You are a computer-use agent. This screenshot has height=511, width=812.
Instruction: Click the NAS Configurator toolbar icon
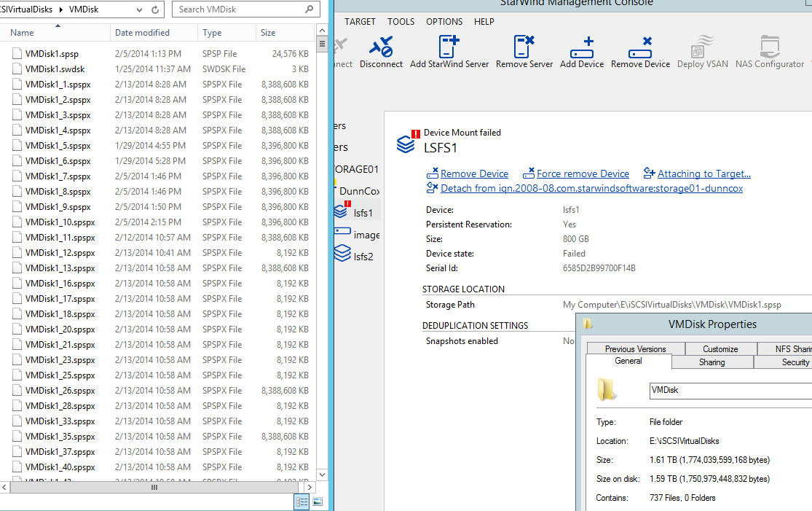coord(770,47)
